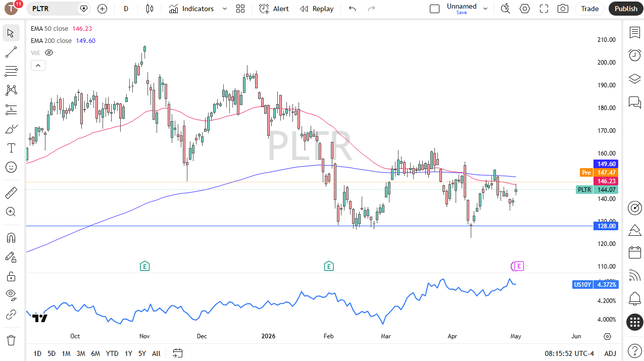Select the text annotation tool
The width and height of the screenshot is (644, 361).
pyautogui.click(x=11, y=148)
